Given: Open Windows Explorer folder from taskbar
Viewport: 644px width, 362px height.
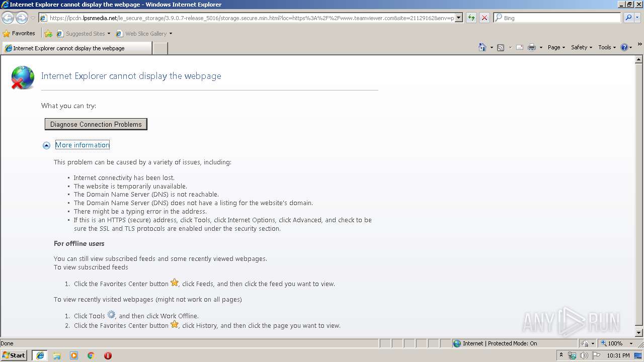Looking at the screenshot, I should point(57,355).
